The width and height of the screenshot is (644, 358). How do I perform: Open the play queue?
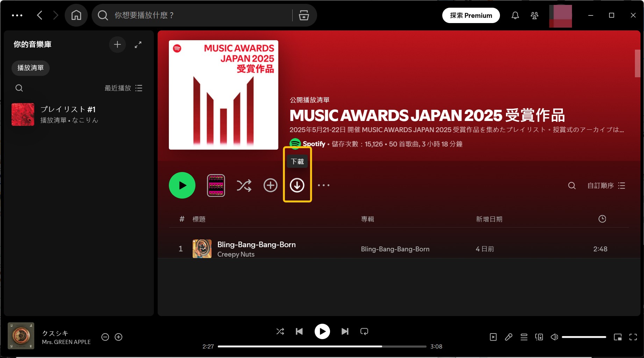(x=524, y=337)
